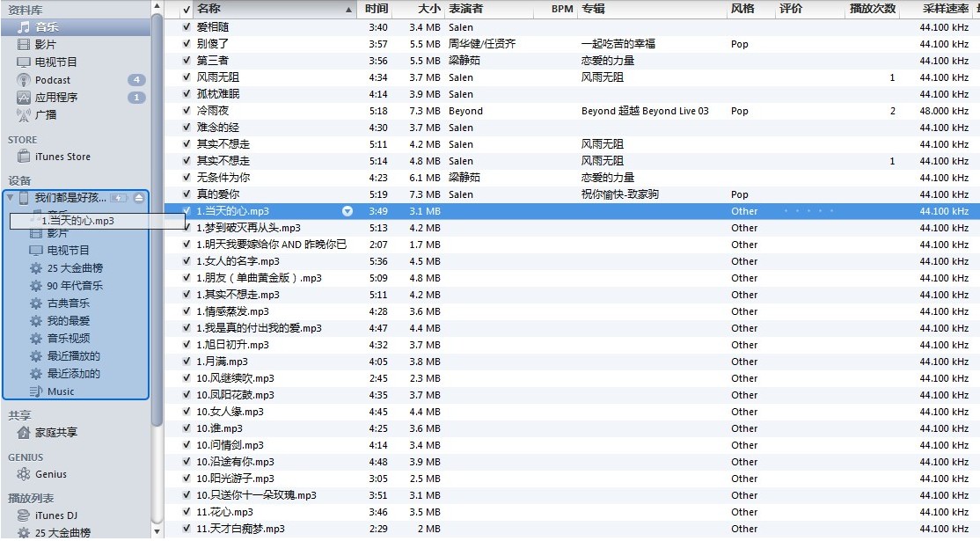The image size is (980, 541).
Task: Select 10.只送你十一朵玫瑰.mp3
Action: pos(256,494)
